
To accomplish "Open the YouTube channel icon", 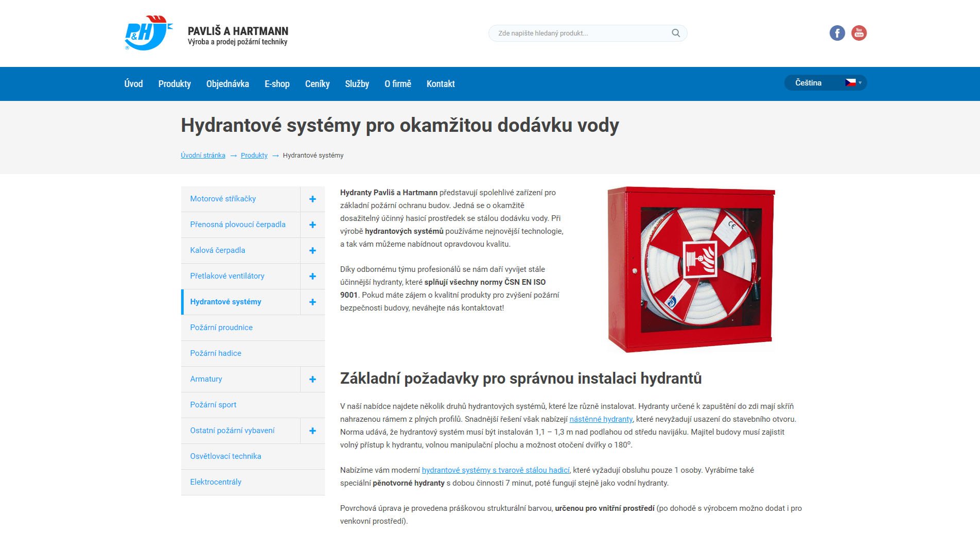I will click(859, 33).
